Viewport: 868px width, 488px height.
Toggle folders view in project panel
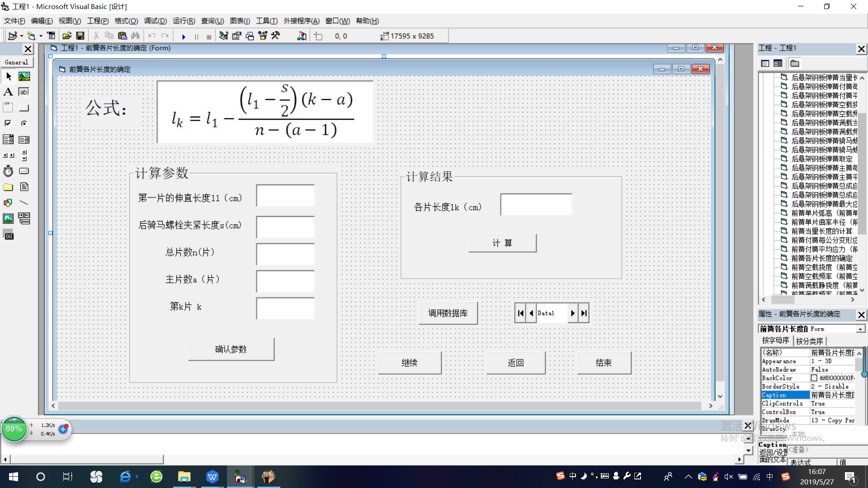(x=795, y=63)
